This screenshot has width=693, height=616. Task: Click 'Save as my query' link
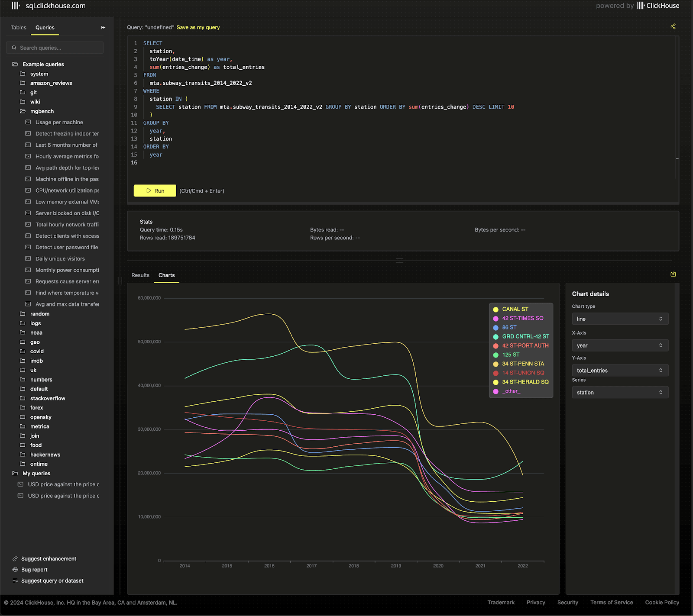[198, 27]
